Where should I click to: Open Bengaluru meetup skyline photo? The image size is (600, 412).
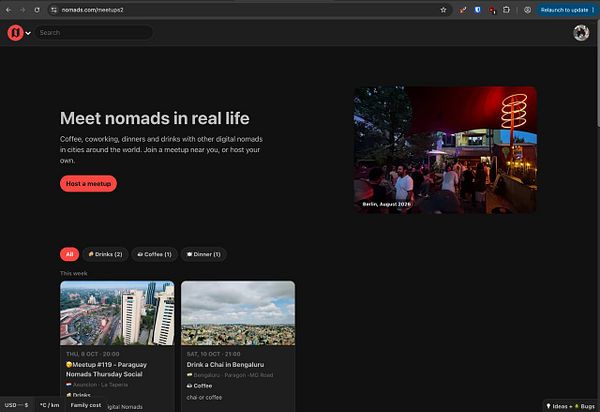238,313
